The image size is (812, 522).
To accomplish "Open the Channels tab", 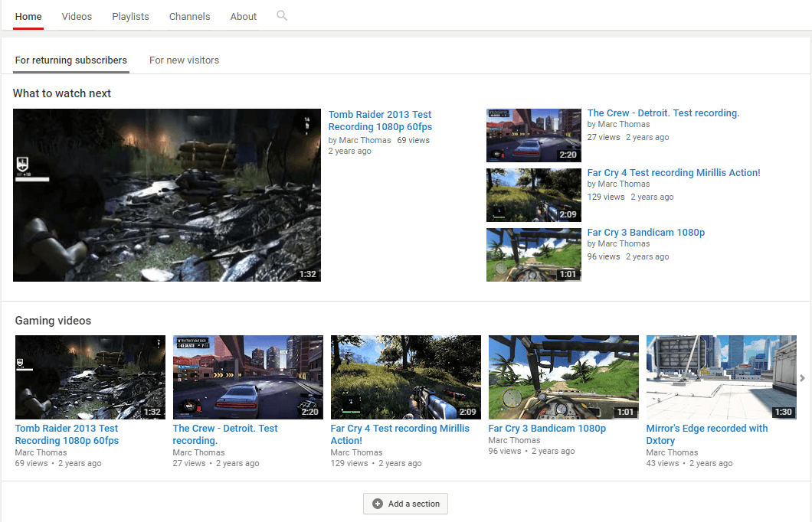I will [x=189, y=17].
